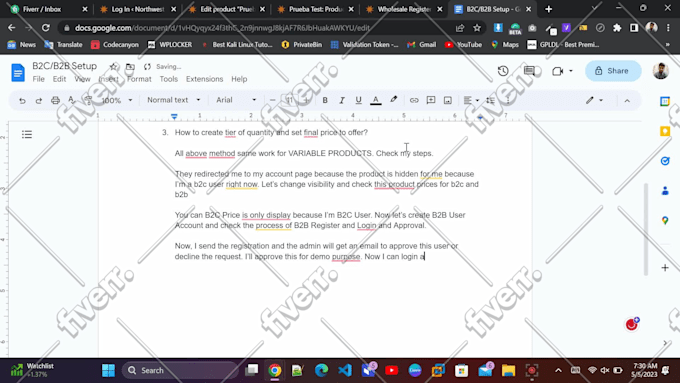Show the document outline icon

click(27, 134)
